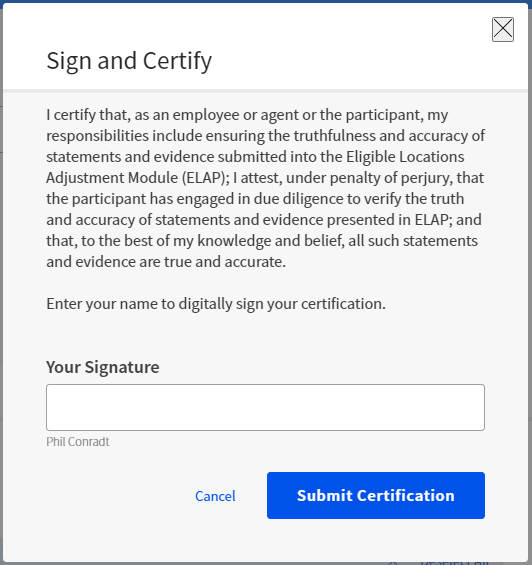Click the Your Signature text field
The width and height of the screenshot is (532, 565).
[265, 407]
